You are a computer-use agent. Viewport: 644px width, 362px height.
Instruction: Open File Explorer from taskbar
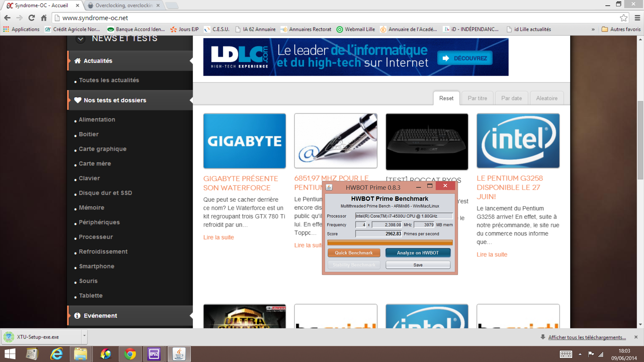pos(81,354)
